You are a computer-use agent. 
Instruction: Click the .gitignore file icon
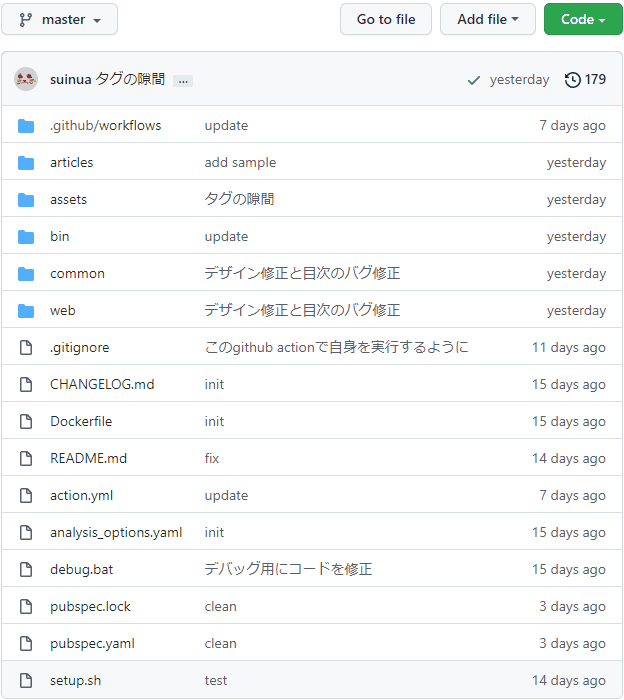tap(26, 347)
